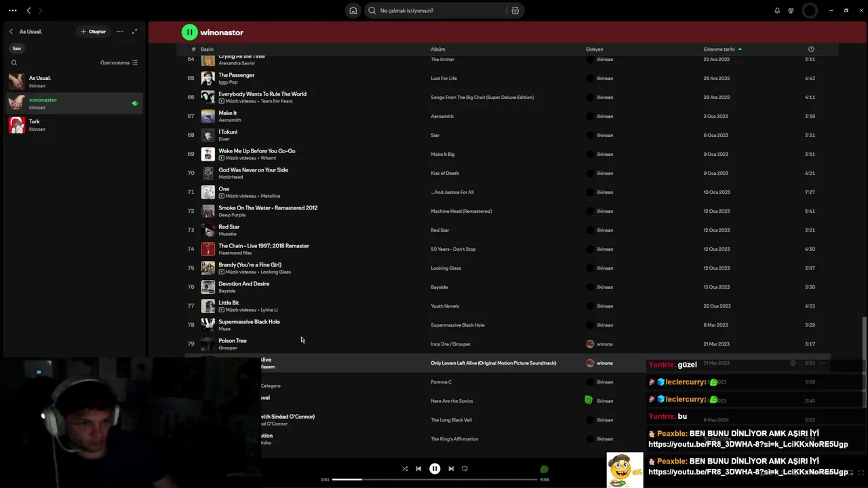Click the One track cover thumbnail
Screen dimensions: 868x488
click(x=208, y=192)
